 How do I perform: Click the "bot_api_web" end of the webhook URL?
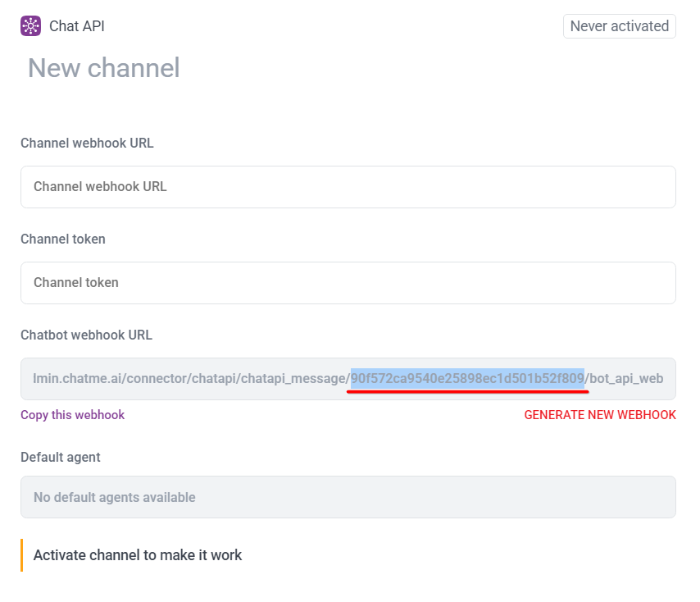626,379
